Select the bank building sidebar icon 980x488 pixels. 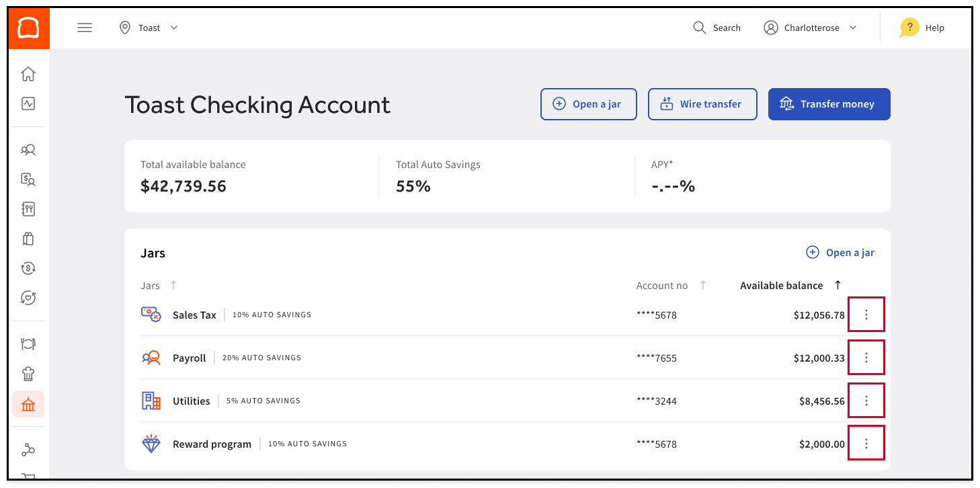click(28, 405)
